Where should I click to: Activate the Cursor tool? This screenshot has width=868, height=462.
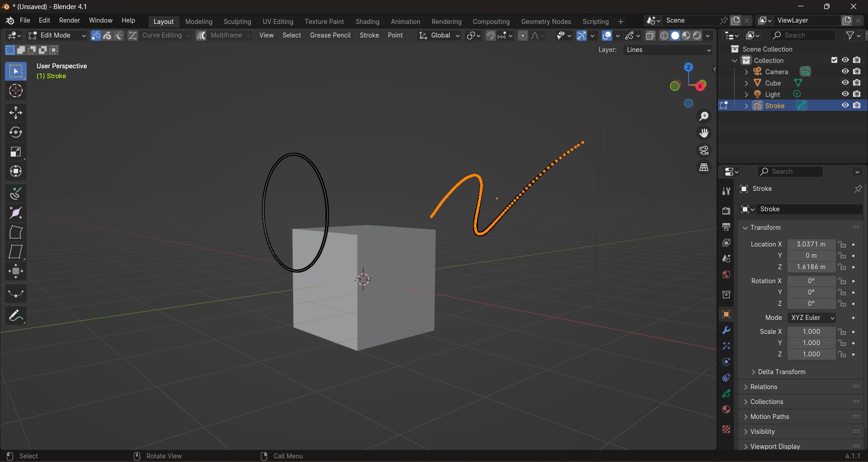16,91
